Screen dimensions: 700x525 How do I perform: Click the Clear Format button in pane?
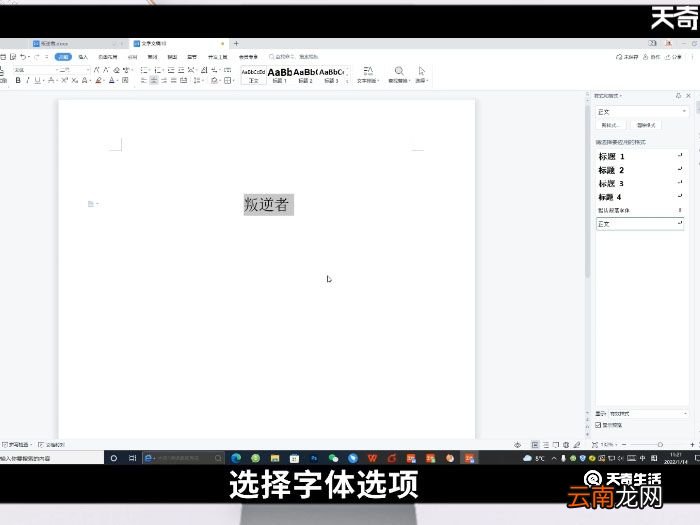(x=646, y=125)
